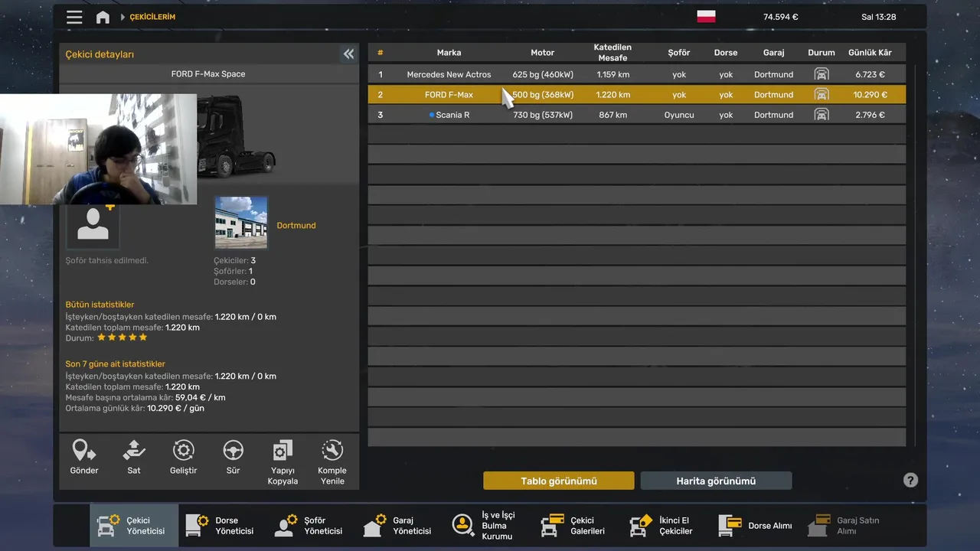Click the ÇEKİCİLERİM breadcrumb
Screen dimensions: 980x551
click(152, 17)
